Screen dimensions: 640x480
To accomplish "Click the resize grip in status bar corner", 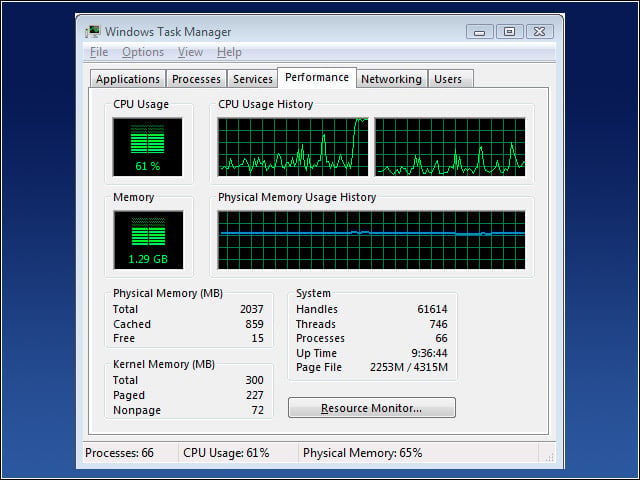I will (549, 458).
